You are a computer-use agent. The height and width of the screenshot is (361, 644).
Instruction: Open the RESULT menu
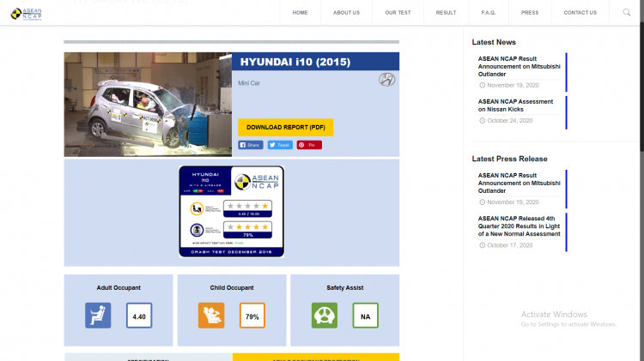446,13
